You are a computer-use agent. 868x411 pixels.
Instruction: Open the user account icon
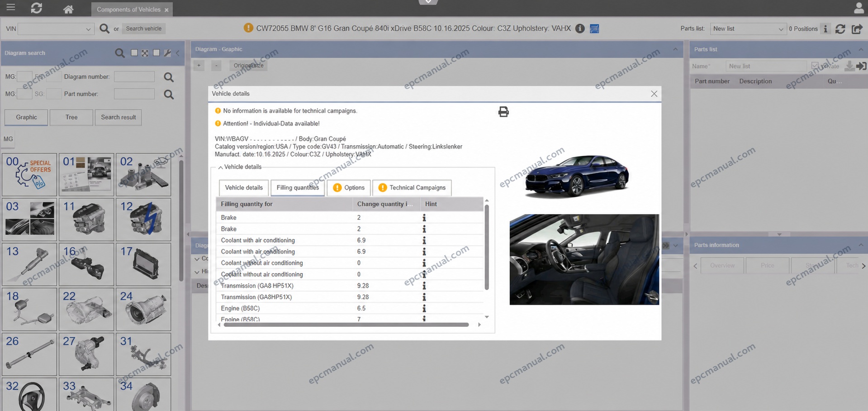(859, 8)
